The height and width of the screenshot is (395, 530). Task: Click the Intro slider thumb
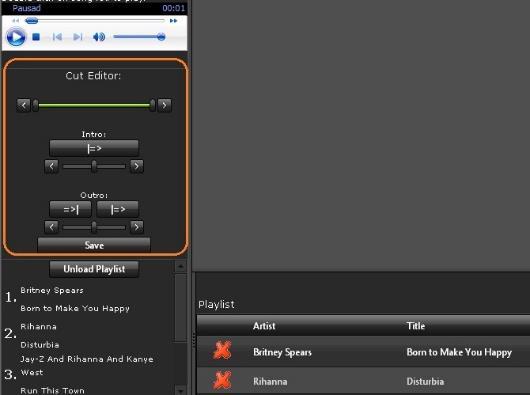coord(94,166)
